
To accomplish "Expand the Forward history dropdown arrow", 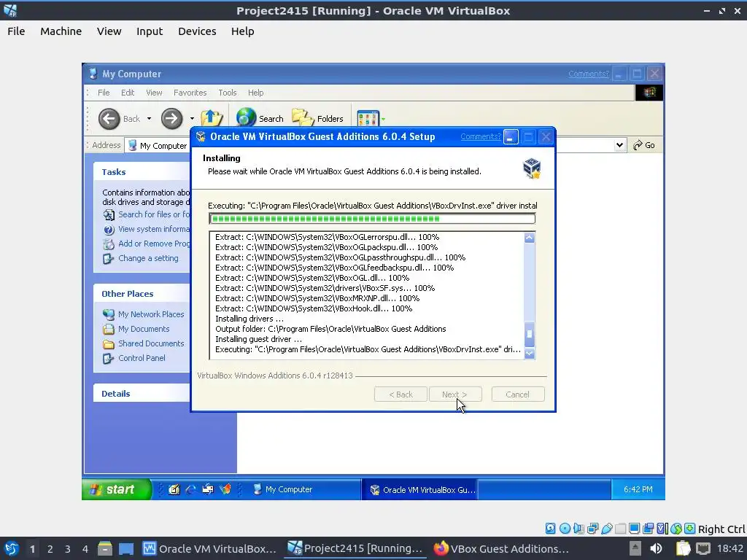I will (x=192, y=119).
